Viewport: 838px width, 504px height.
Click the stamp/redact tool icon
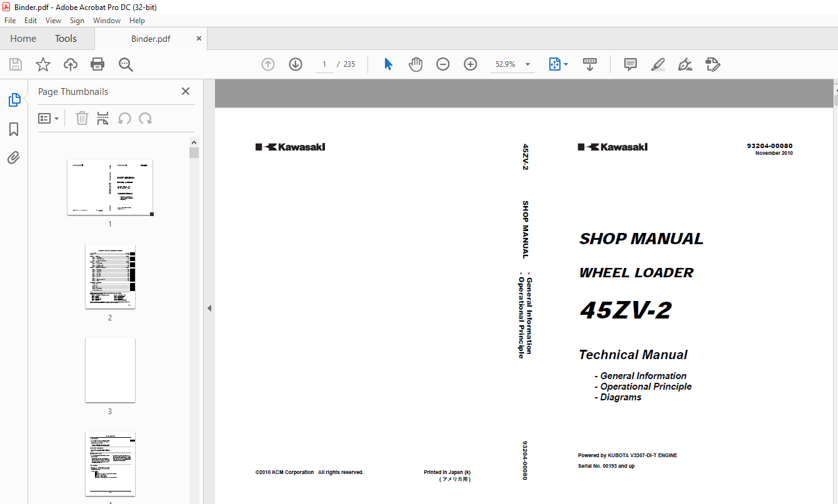point(713,64)
